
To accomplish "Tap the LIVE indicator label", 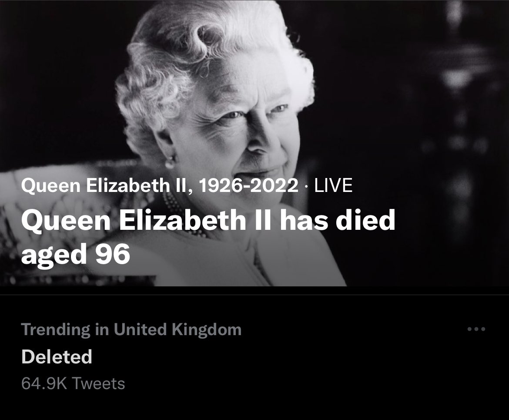I will point(333,186).
